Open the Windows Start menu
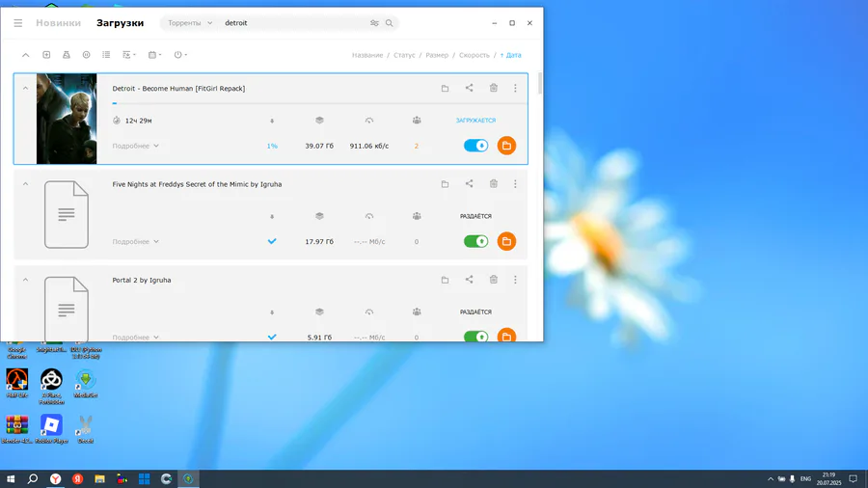 [x=11, y=479]
